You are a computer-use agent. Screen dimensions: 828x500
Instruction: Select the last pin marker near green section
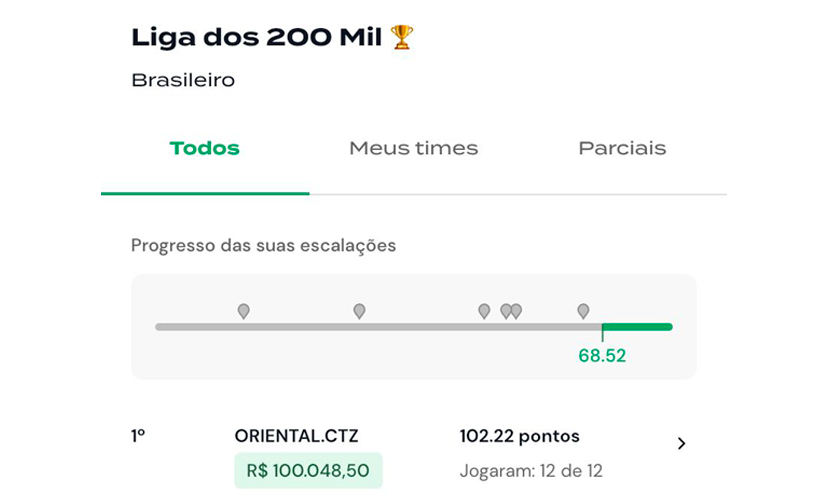coord(583,311)
